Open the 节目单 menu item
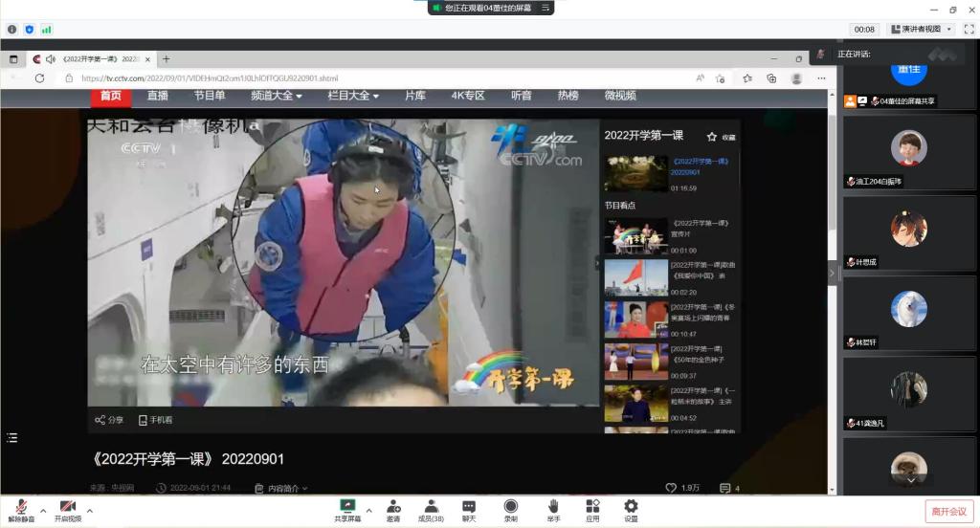Viewport: 980px width, 528px height. [x=210, y=96]
